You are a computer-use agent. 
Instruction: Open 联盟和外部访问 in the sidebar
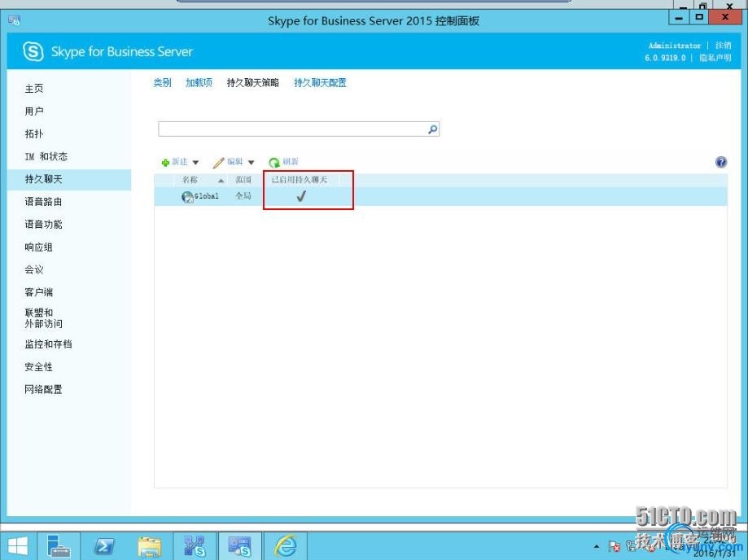click(x=43, y=318)
